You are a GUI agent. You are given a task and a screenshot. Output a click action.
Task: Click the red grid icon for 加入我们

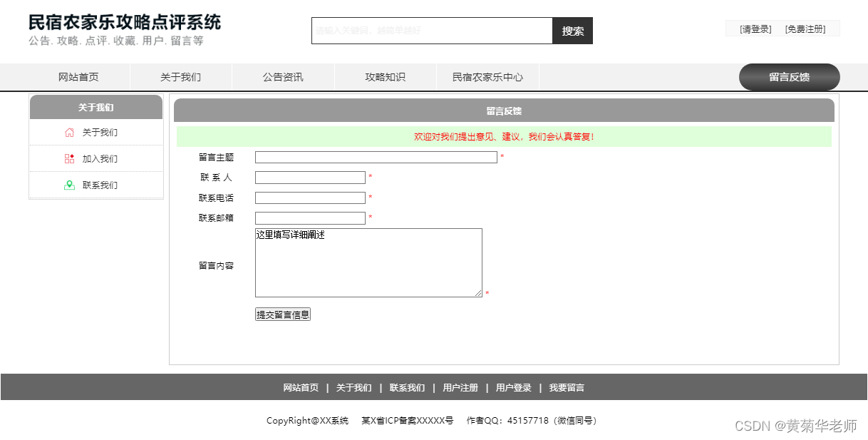click(70, 158)
